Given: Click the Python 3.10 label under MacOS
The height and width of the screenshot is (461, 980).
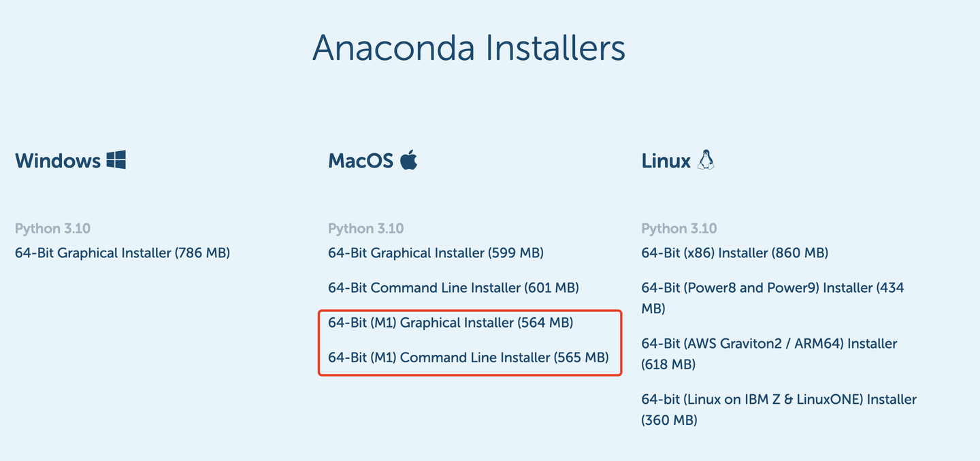Looking at the screenshot, I should pos(365,229).
